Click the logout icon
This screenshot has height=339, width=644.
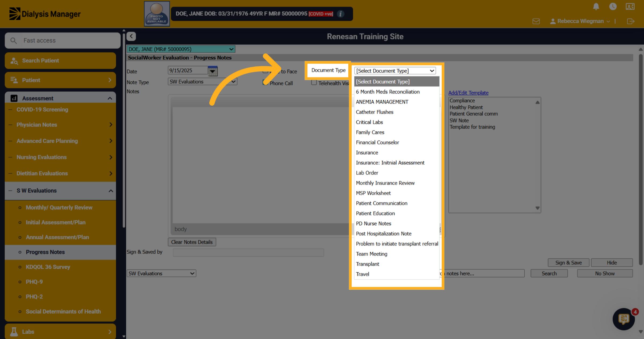pyautogui.click(x=631, y=21)
